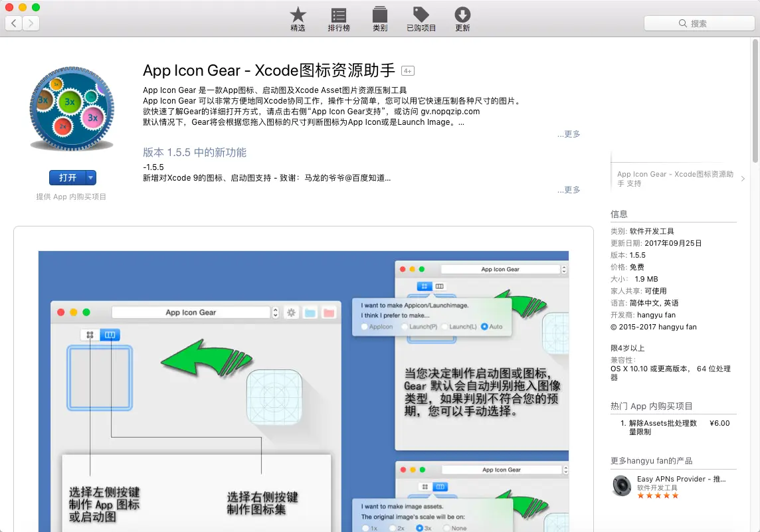Click 更多hangyu fan的产品 heading
This screenshot has height=532, width=760.
[651, 461]
